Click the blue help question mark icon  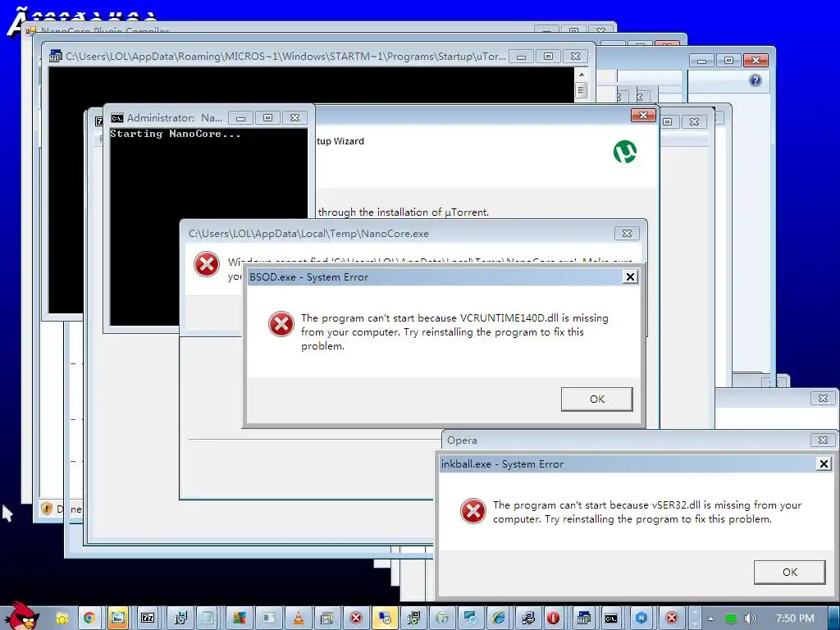756,81
